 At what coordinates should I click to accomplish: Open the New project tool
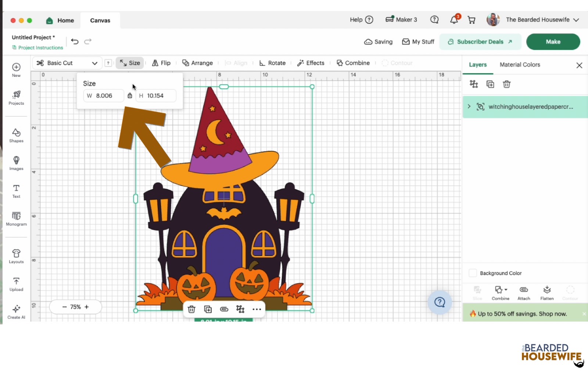(x=16, y=70)
